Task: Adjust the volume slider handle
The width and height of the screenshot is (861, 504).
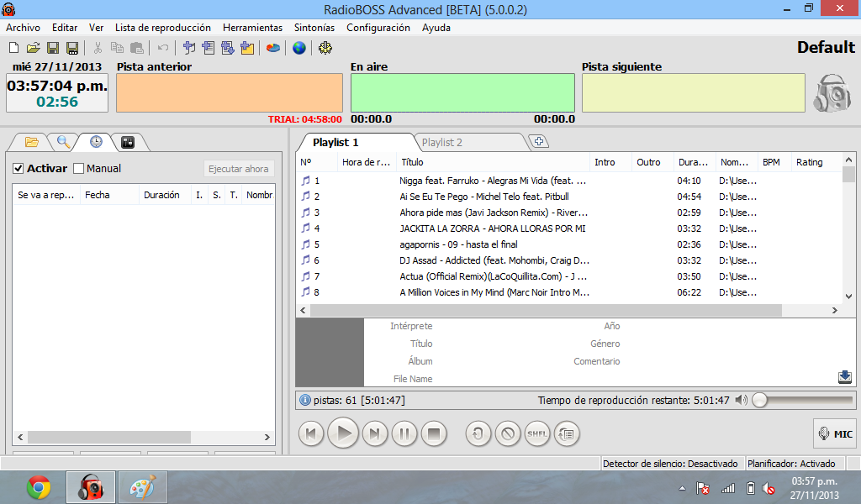Action: 760,401
